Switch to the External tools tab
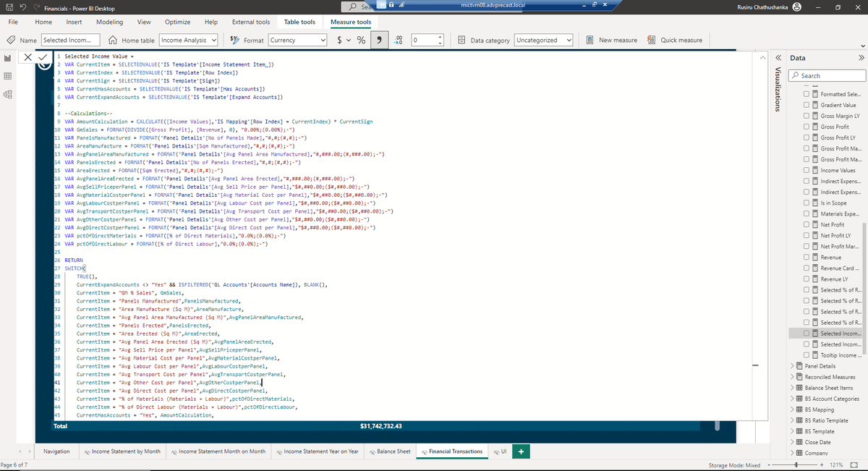868x471 pixels. [x=252, y=22]
